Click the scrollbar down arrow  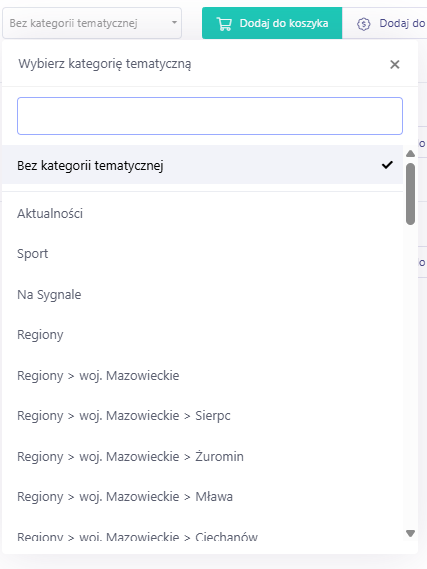point(410,533)
